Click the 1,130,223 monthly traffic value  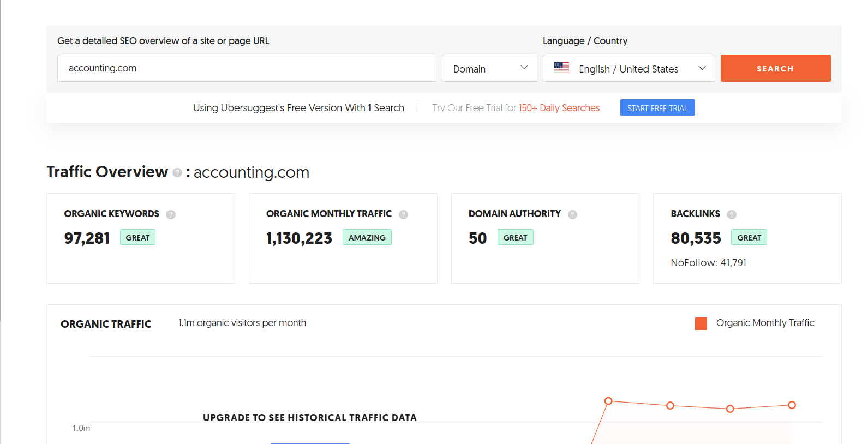tap(299, 238)
